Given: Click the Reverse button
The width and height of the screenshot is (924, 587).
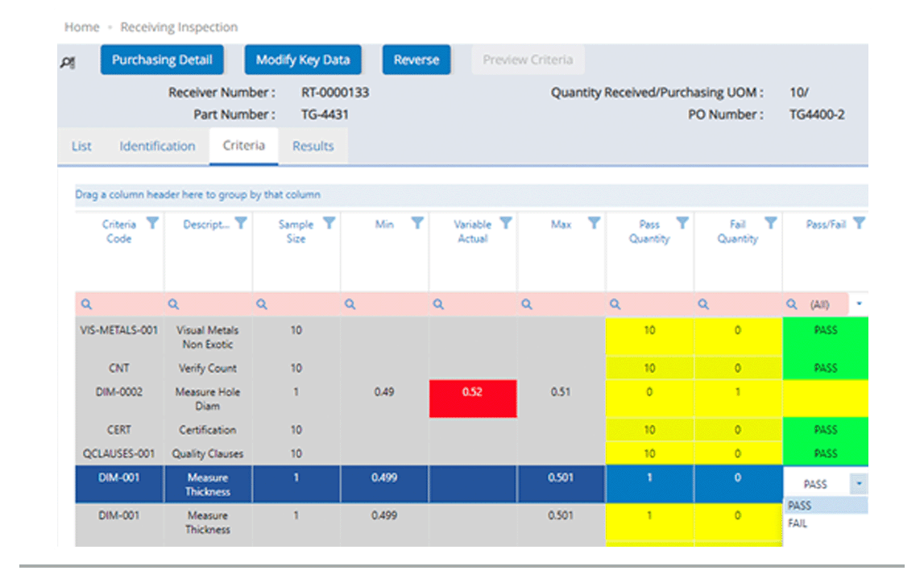Looking at the screenshot, I should coord(416,59).
